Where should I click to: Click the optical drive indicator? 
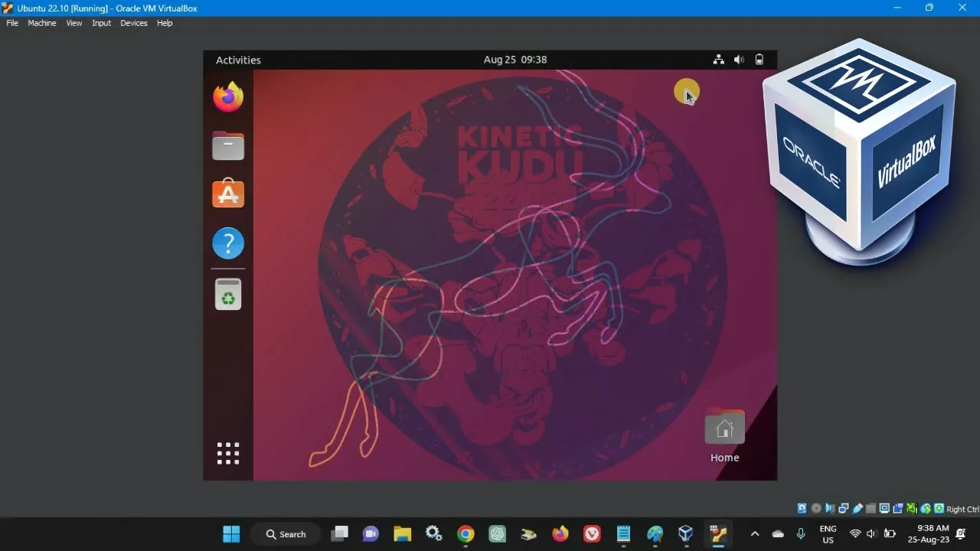[816, 509]
